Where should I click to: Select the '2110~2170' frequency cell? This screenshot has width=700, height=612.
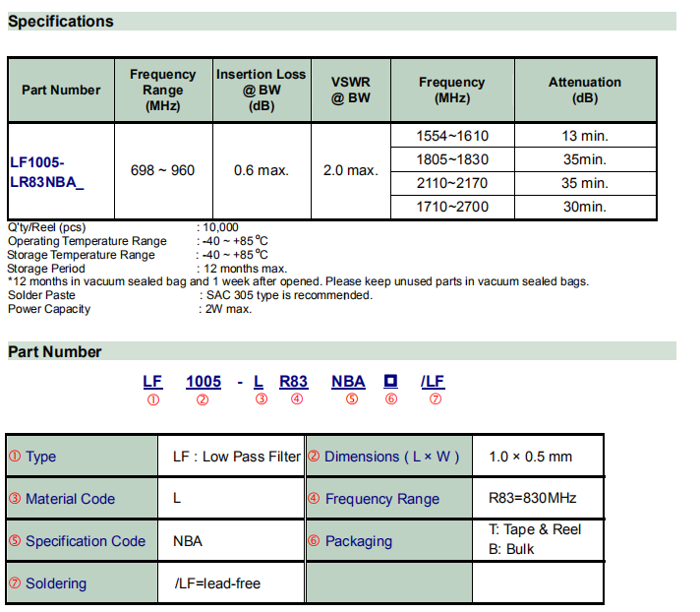point(452,183)
